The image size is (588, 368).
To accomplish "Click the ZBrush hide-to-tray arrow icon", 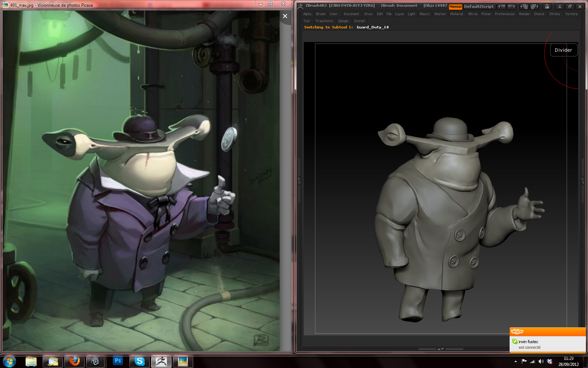I will (x=560, y=7).
